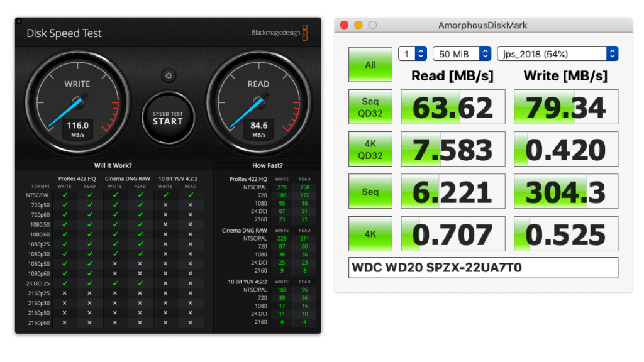The width and height of the screenshot is (644, 362).
Task: Click 1080p50 ProRes write checkmark
Action: point(65,264)
